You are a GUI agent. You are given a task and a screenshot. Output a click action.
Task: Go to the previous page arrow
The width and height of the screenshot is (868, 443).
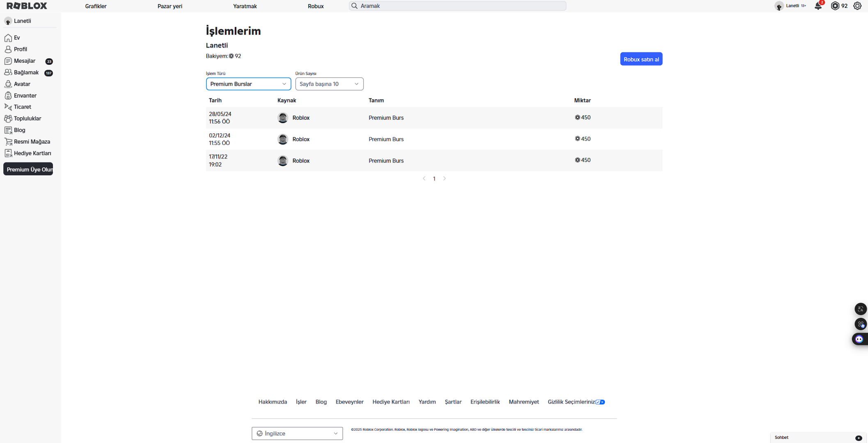pos(424,178)
